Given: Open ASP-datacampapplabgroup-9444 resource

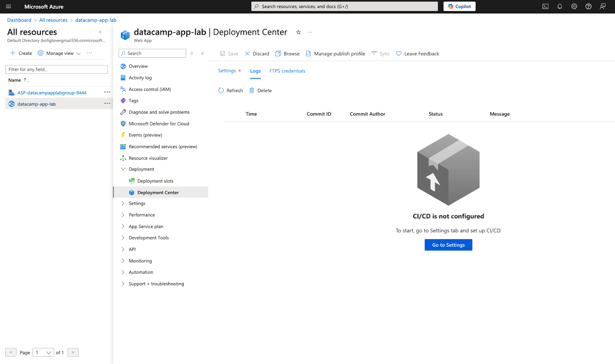Looking at the screenshot, I should point(52,93).
